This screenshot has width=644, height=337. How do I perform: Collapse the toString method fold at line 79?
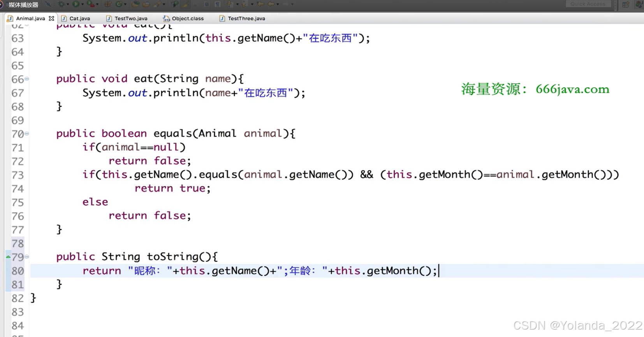(27, 257)
